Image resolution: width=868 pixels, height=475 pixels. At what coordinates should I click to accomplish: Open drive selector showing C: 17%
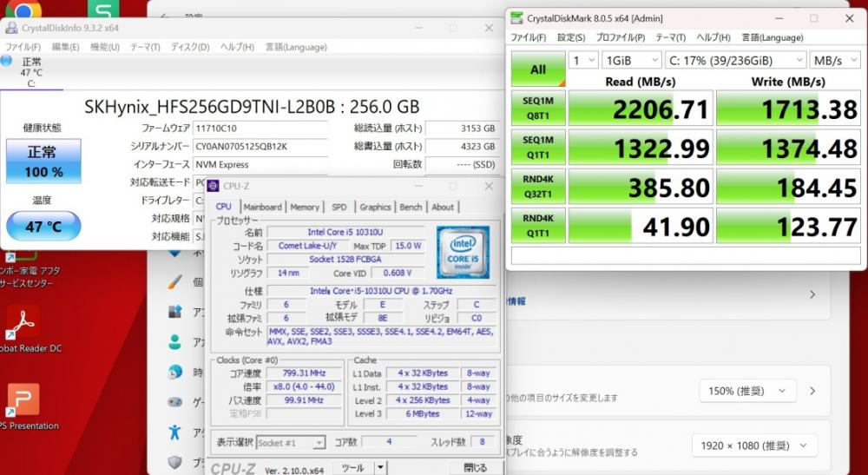735,60
